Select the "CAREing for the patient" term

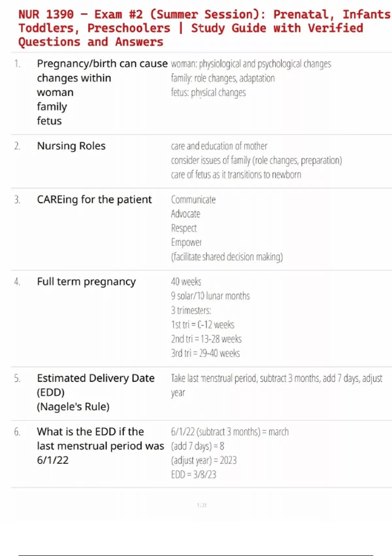click(x=94, y=200)
